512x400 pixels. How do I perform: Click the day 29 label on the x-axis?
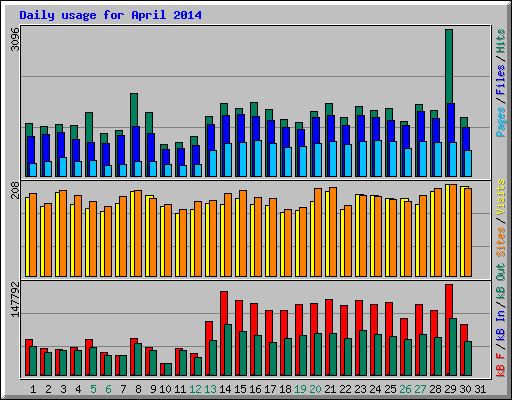point(450,389)
